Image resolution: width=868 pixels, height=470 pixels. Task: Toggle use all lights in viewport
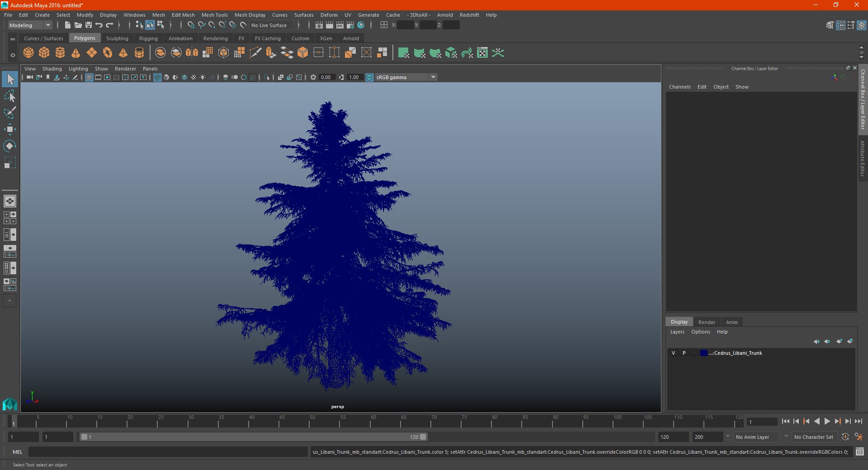coord(203,77)
